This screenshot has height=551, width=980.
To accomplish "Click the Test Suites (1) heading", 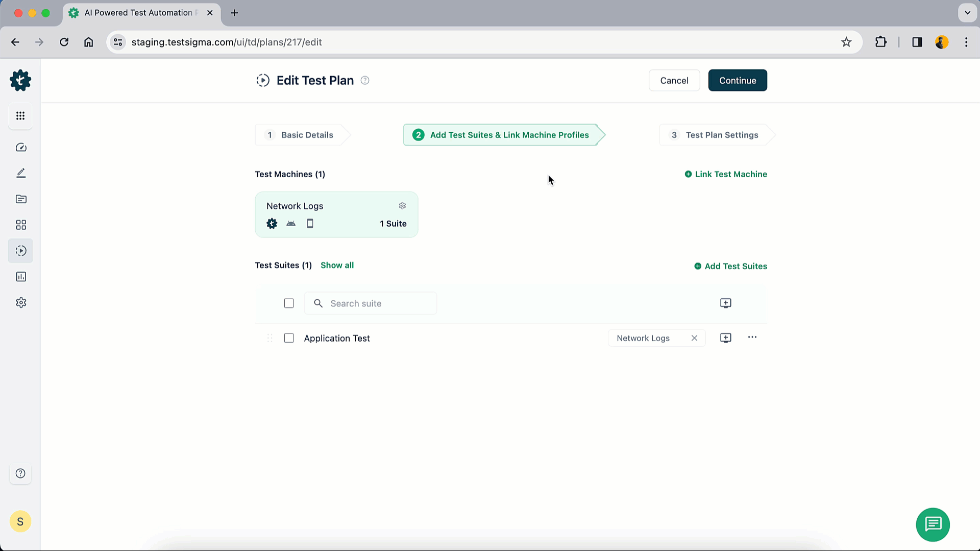I will pyautogui.click(x=283, y=265).
